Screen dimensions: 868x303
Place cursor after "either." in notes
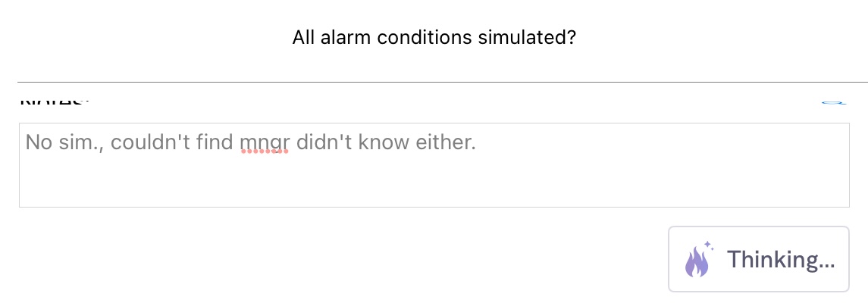[x=477, y=143]
